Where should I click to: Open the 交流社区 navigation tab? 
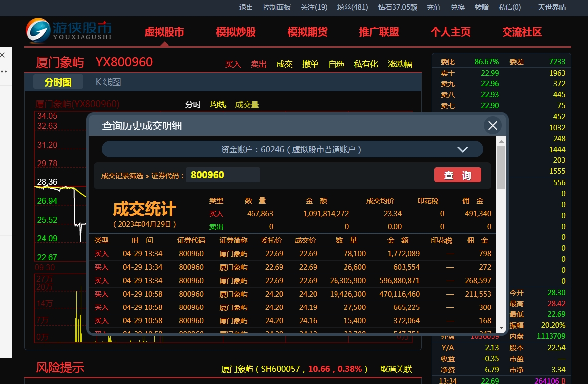click(522, 32)
